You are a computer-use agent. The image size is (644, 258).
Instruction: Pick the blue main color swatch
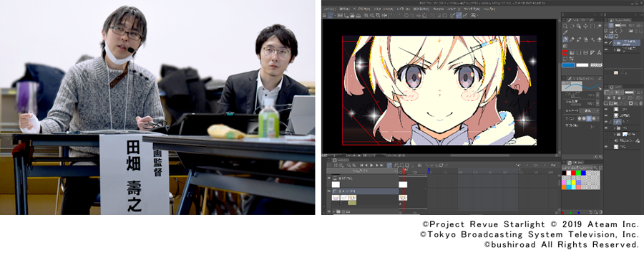coord(568,65)
